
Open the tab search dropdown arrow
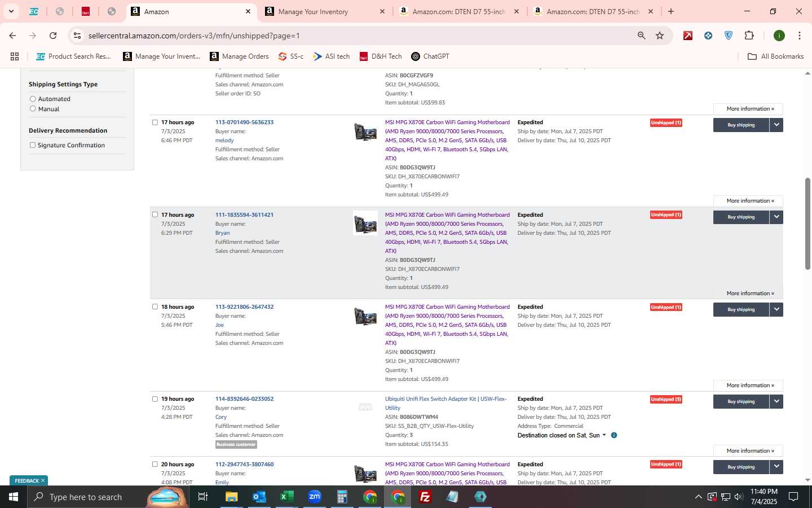coord(11,11)
